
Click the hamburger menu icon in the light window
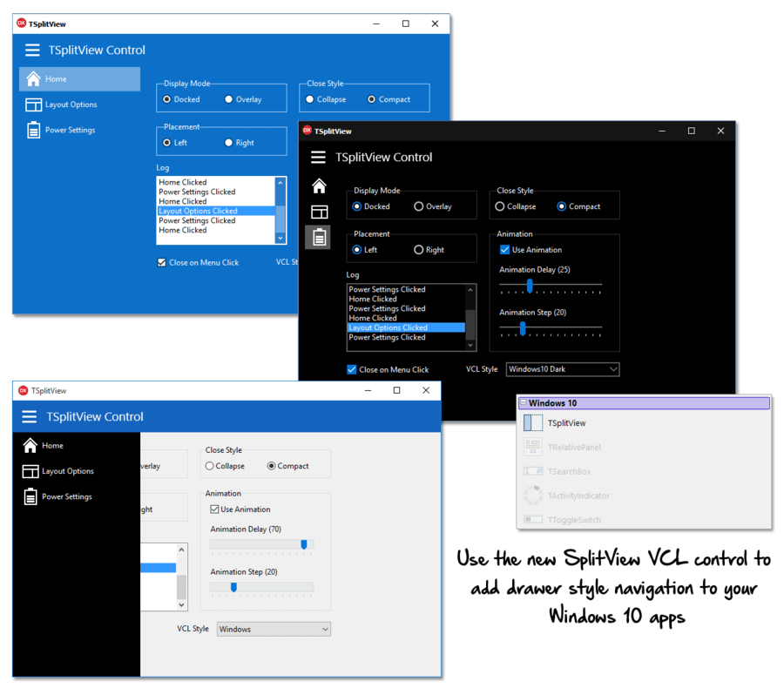pyautogui.click(x=30, y=417)
